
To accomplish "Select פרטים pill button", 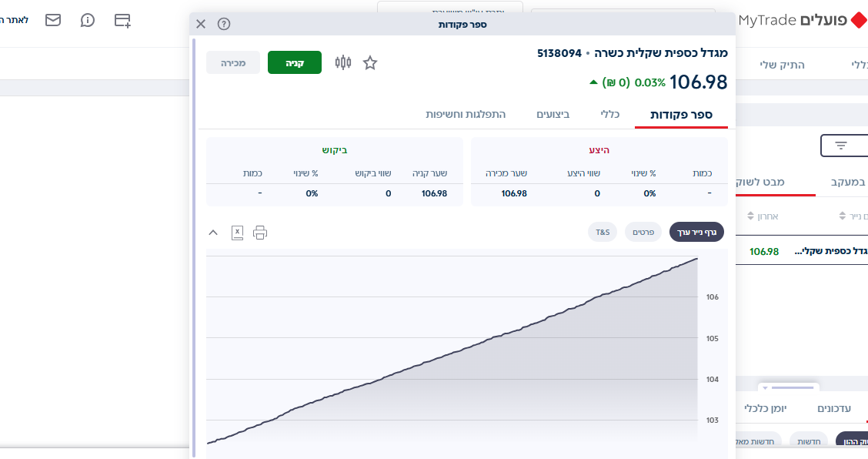I will [643, 233].
